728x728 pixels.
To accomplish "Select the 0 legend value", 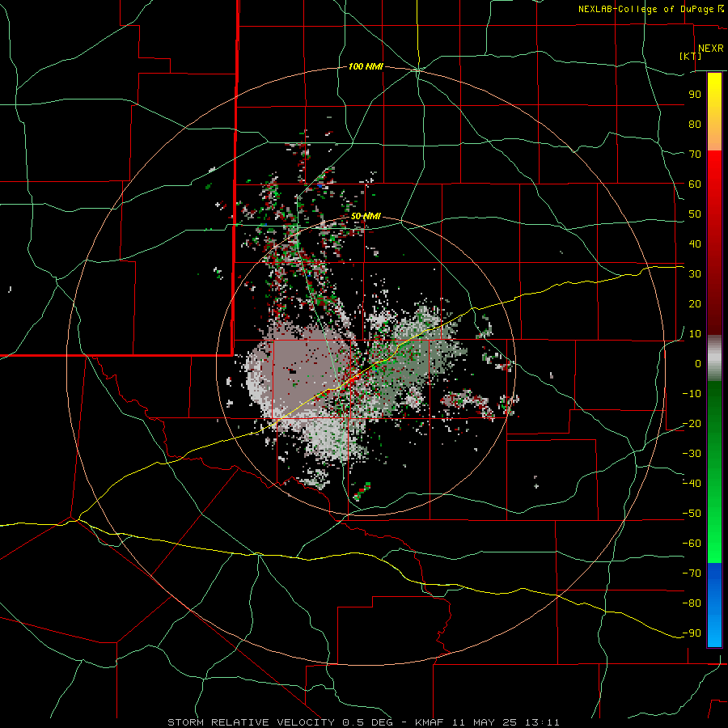I will click(698, 363).
